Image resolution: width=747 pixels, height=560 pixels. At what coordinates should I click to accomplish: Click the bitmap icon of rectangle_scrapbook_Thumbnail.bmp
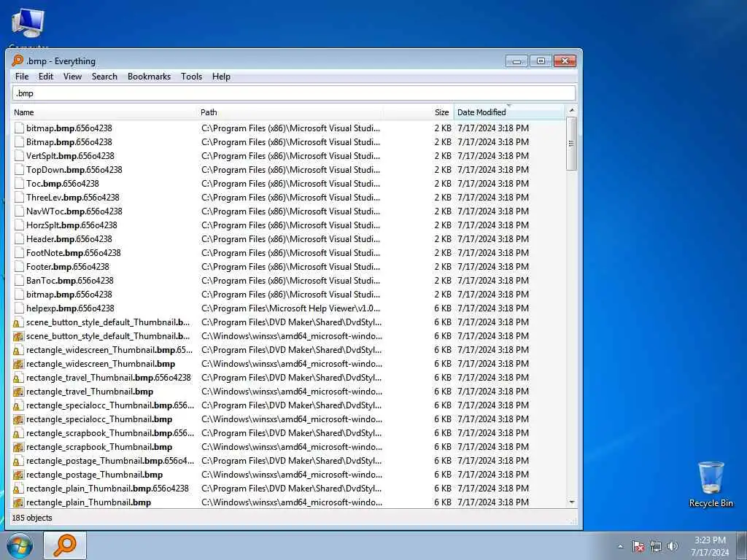[x=18, y=447]
